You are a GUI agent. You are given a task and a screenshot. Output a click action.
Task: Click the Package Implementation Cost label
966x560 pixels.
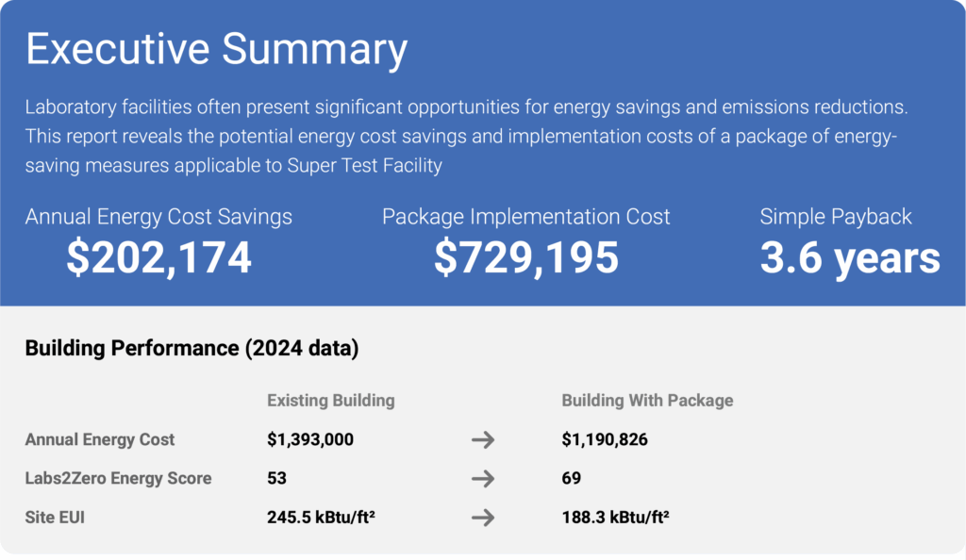click(526, 216)
